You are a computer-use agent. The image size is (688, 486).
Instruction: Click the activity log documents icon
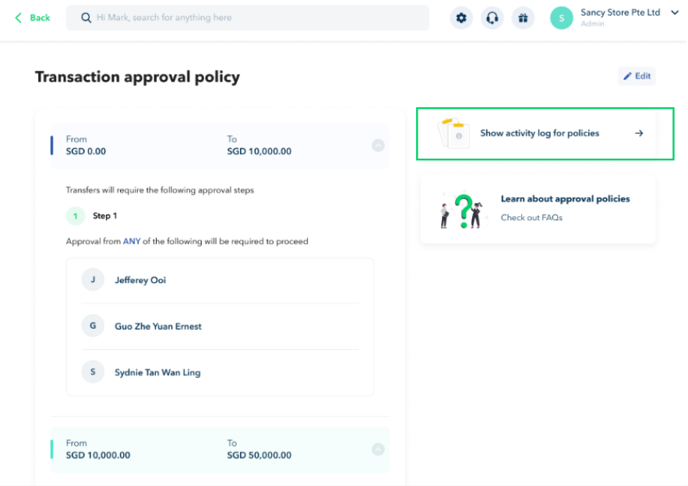coord(453,133)
